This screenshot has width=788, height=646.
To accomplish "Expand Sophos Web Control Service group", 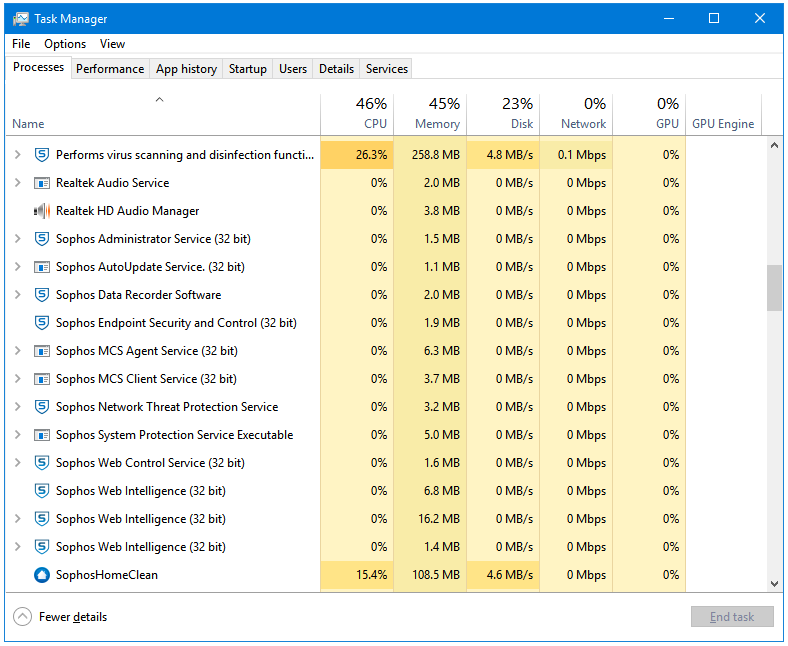I will 18,463.
